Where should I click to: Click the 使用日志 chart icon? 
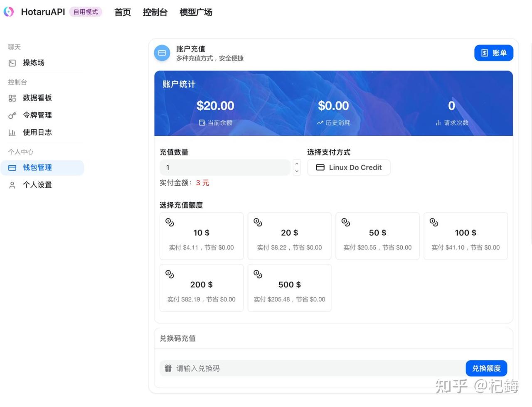[x=12, y=133]
